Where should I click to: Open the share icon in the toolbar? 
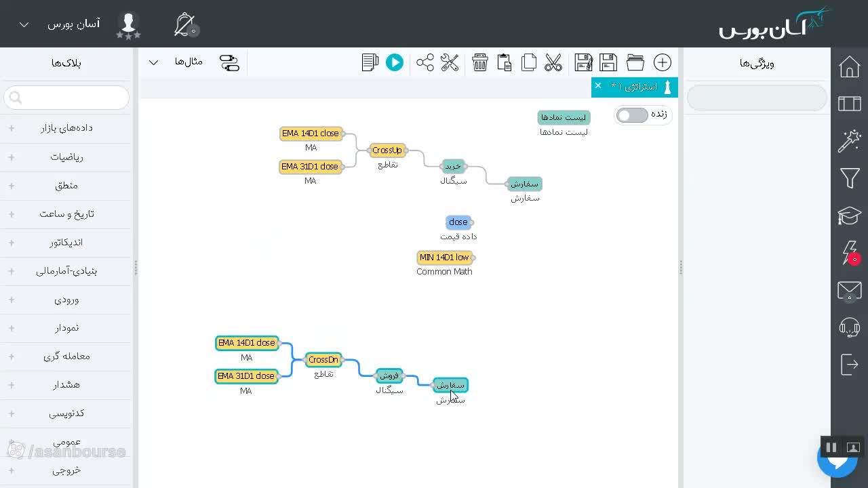click(x=425, y=63)
